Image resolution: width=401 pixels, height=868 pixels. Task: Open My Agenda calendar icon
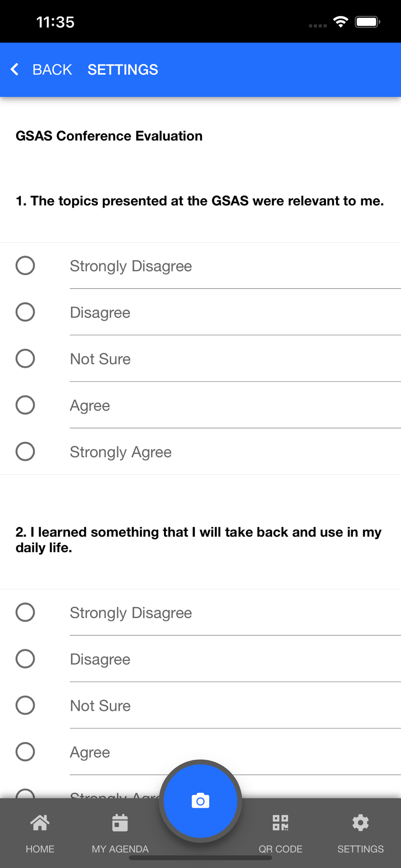coord(120,822)
